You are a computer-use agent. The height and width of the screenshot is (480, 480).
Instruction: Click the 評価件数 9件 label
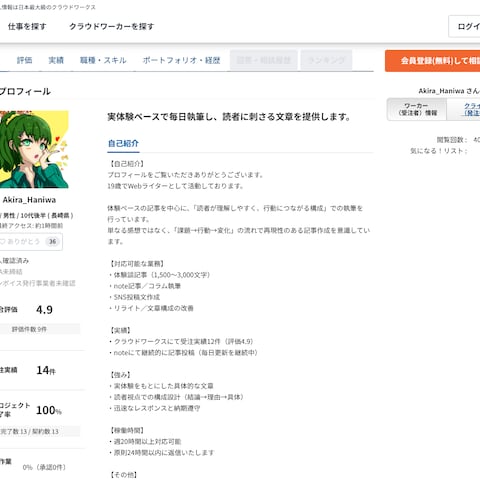coord(29,329)
